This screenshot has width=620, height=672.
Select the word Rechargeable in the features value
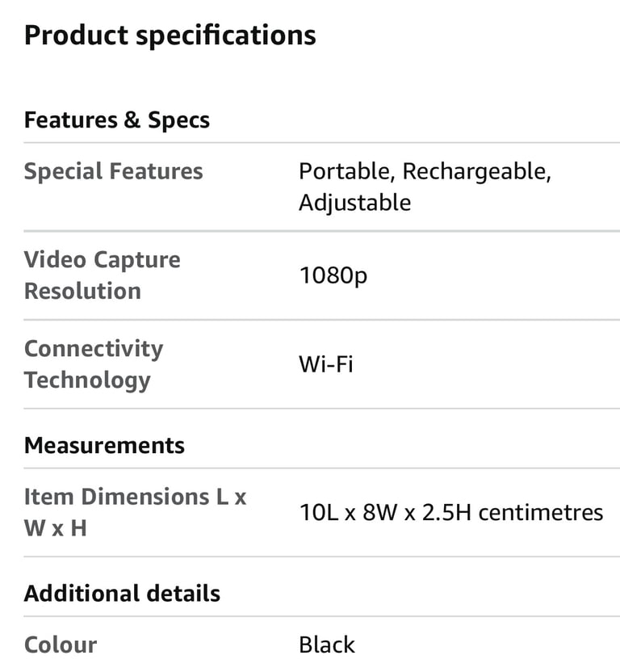pyautogui.click(x=476, y=171)
